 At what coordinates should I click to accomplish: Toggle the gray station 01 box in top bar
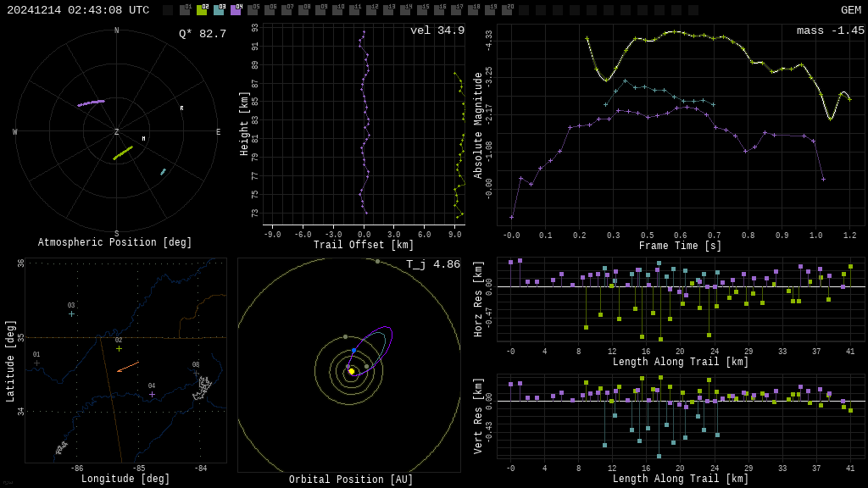click(185, 10)
